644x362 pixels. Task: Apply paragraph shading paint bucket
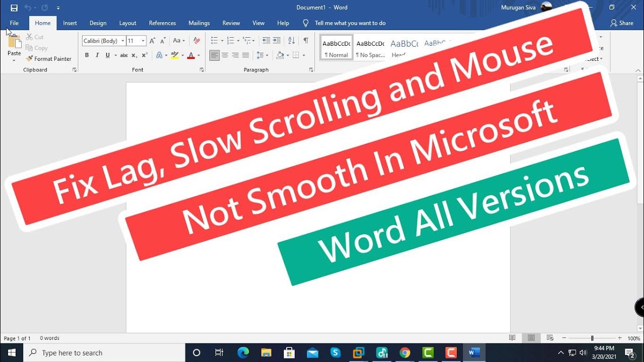pyautogui.click(x=280, y=55)
